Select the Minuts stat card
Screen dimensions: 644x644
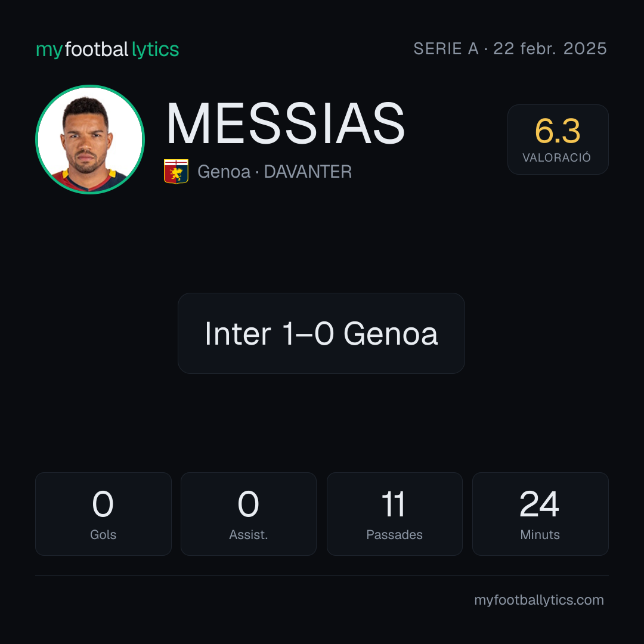[x=540, y=514]
